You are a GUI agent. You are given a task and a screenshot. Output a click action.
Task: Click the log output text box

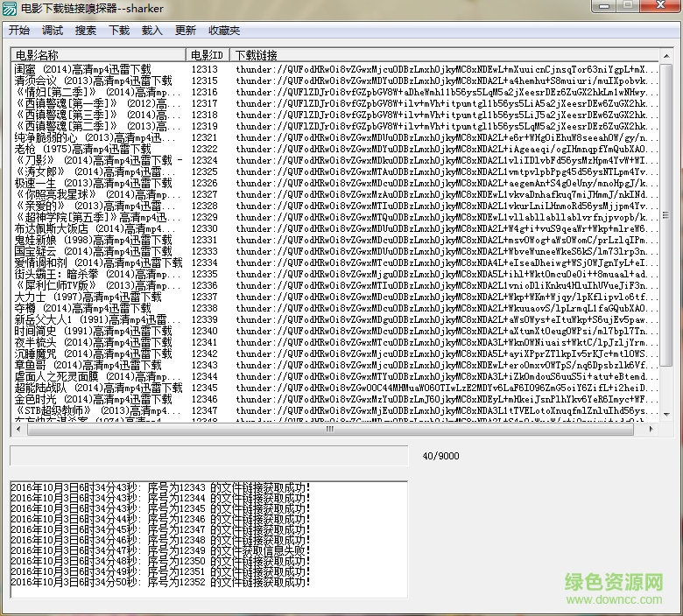(x=209, y=539)
